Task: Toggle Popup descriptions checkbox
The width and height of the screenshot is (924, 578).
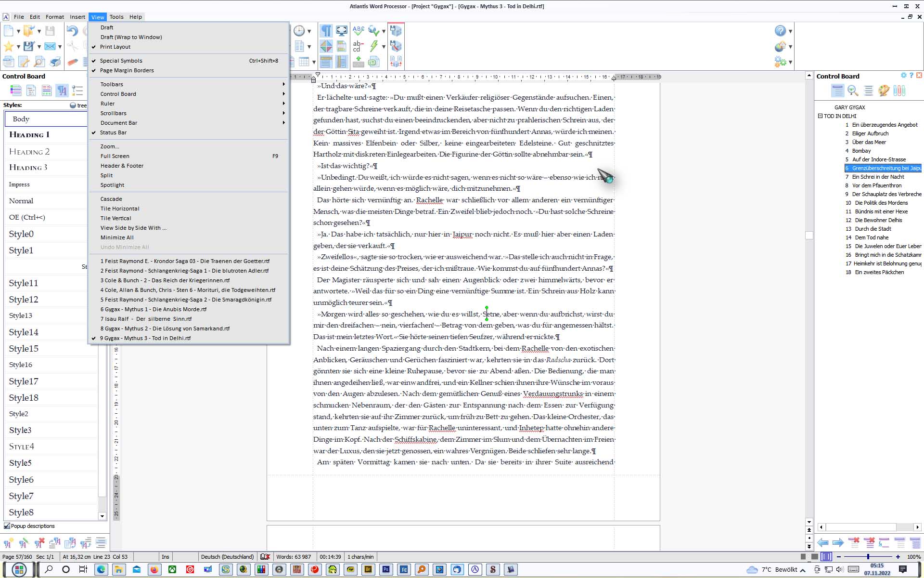Action: (7, 526)
